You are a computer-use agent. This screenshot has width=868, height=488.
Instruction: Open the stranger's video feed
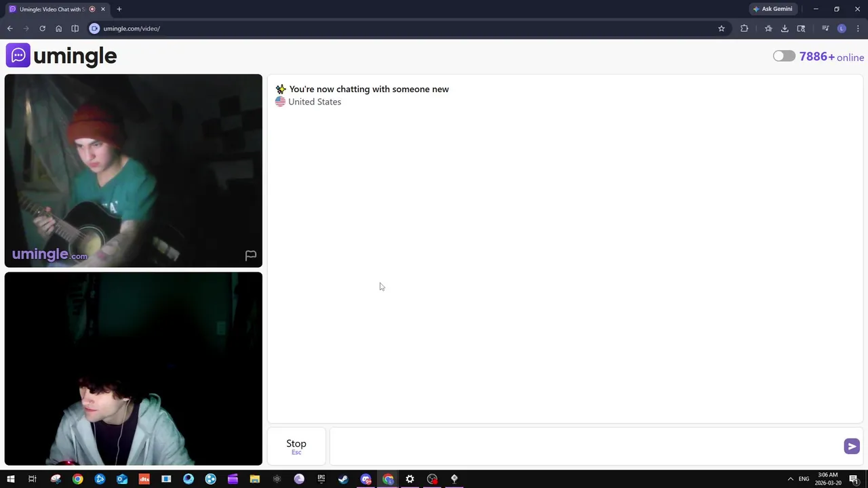coord(134,171)
